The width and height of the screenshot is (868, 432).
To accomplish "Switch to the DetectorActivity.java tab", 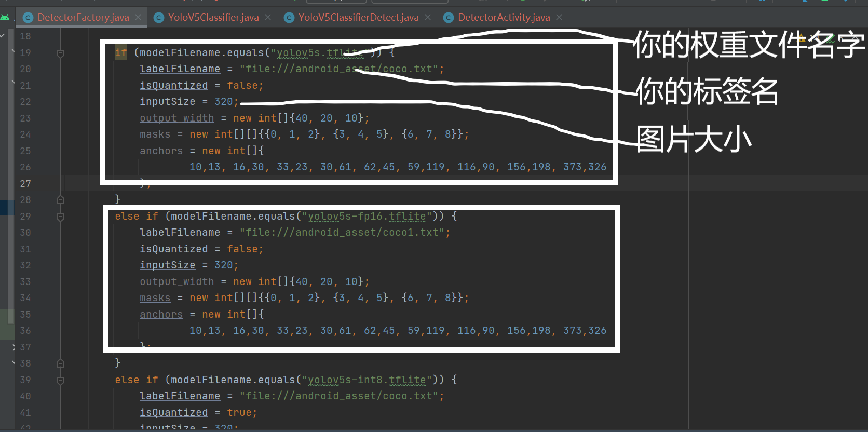I will (504, 17).
